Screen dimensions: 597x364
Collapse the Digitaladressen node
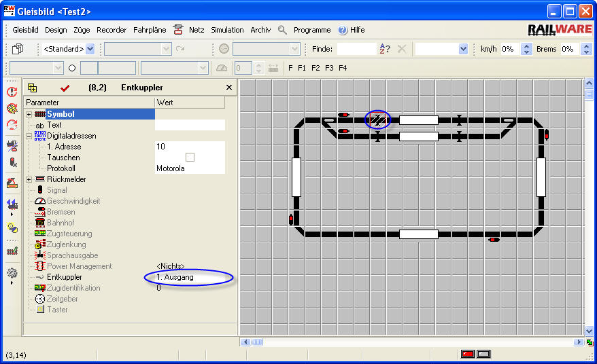tap(29, 136)
